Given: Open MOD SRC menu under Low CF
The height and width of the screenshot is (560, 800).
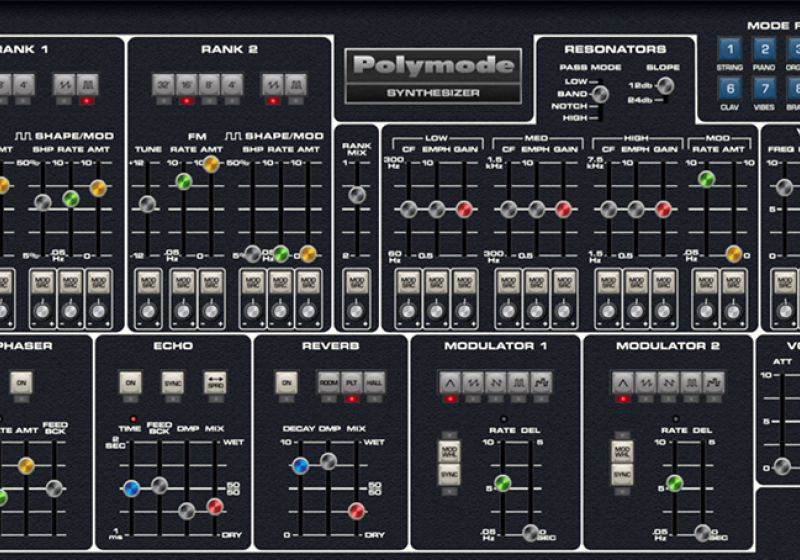Looking at the screenshot, I should pyautogui.click(x=408, y=283).
